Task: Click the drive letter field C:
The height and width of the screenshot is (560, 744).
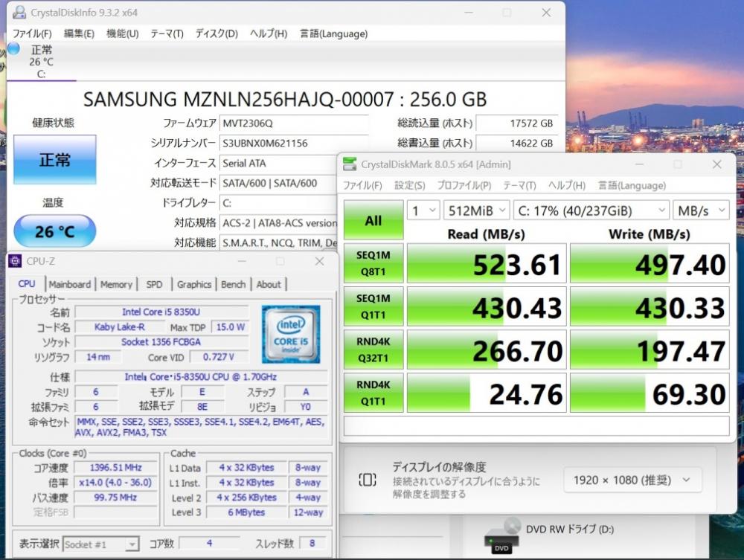Action: click(279, 203)
